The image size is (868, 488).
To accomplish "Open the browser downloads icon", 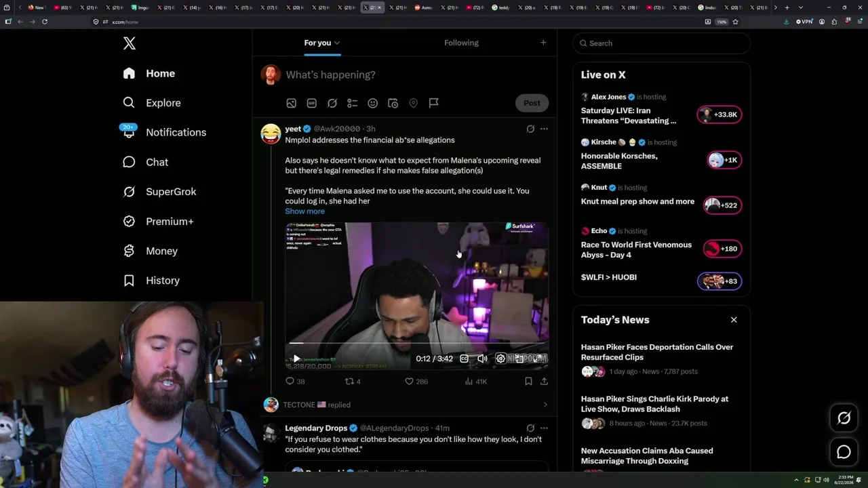I will point(787,22).
